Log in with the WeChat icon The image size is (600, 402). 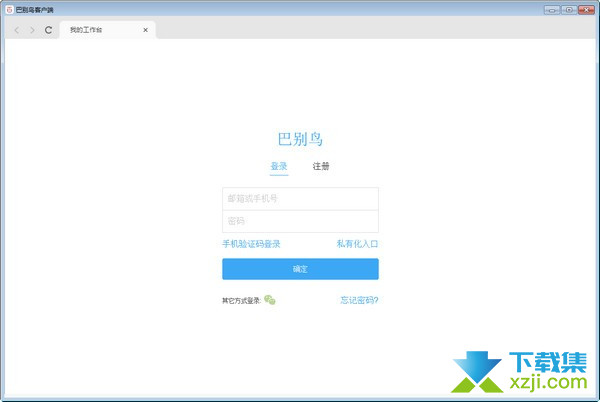(270, 300)
